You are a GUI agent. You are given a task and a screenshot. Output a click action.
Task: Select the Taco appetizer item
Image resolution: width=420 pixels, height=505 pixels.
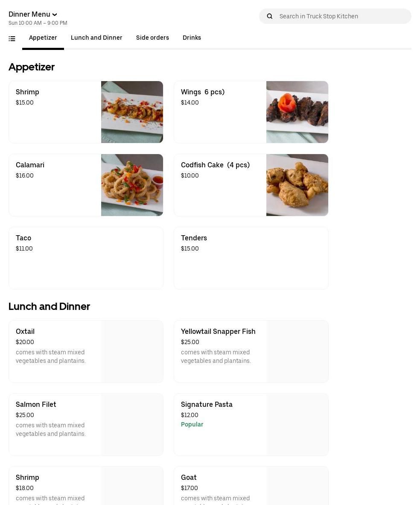point(86,258)
